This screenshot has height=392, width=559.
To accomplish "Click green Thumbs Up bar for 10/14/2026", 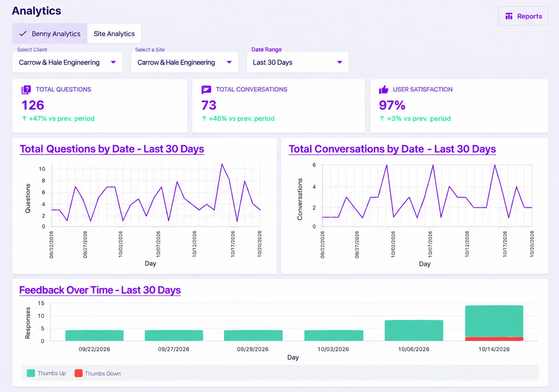I will pyautogui.click(x=494, y=321).
